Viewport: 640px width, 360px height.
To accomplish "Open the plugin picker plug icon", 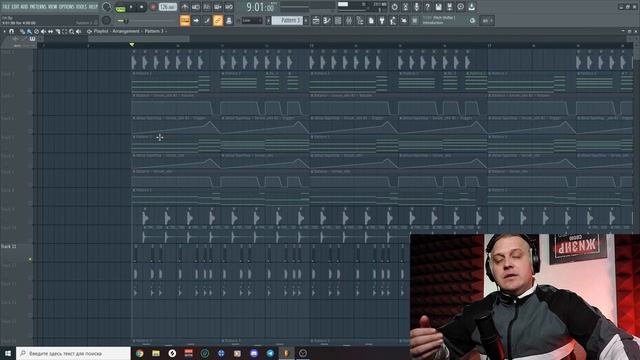I will coord(382,20).
